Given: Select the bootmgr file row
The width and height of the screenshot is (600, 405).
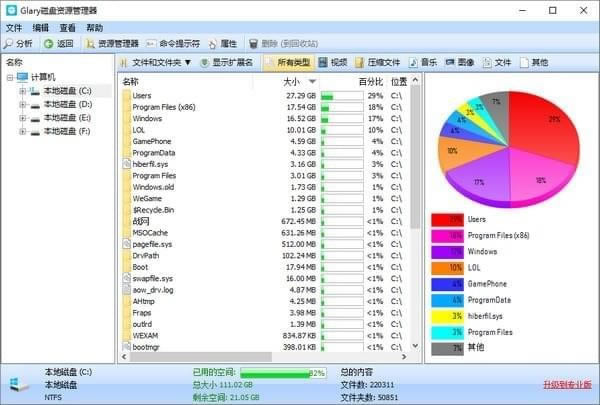Looking at the screenshot, I should coord(264,347).
